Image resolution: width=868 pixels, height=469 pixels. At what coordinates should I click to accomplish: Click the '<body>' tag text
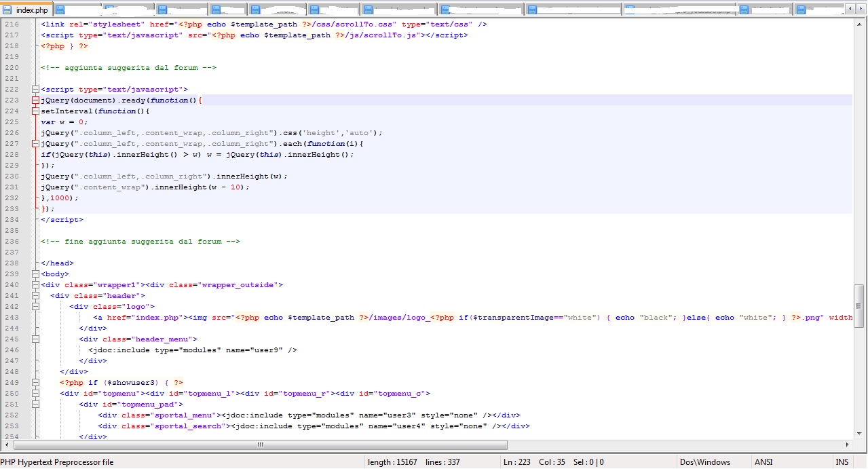click(55, 274)
